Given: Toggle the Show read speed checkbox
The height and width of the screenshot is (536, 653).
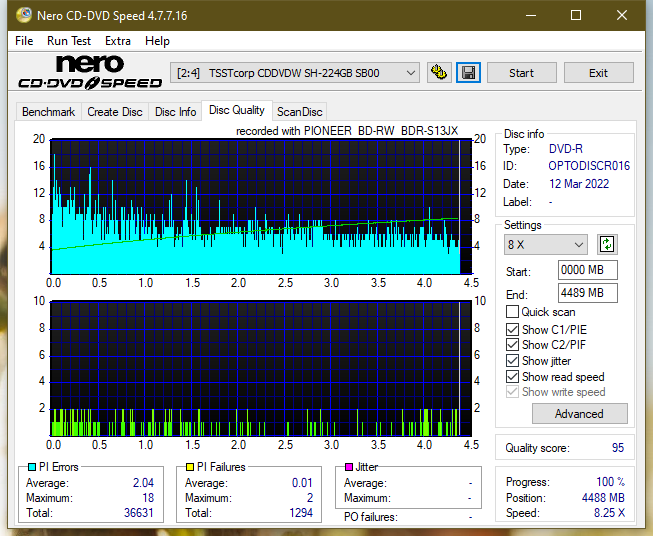Looking at the screenshot, I should tap(512, 376).
